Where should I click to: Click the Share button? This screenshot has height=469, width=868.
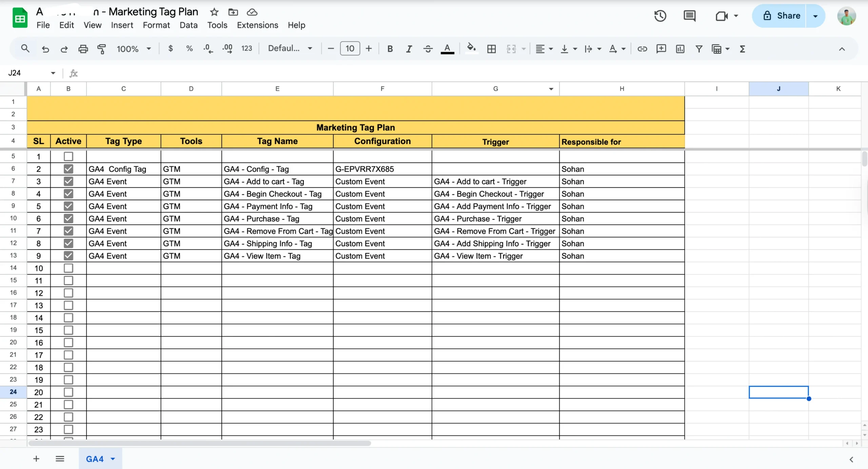coord(782,16)
